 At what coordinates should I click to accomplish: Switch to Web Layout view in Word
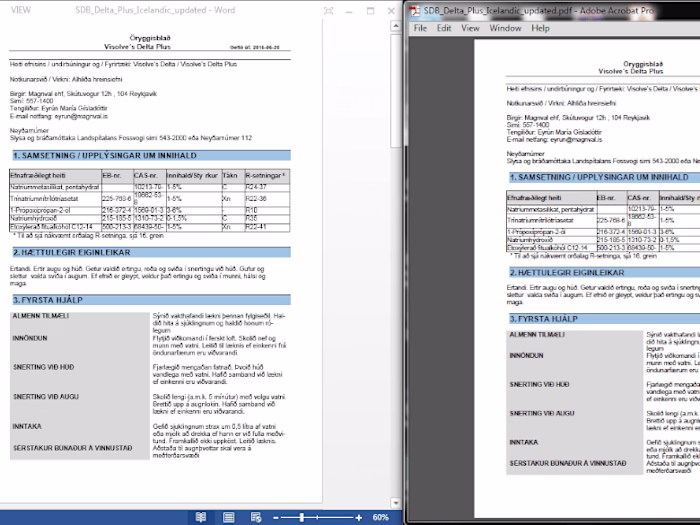[256, 517]
